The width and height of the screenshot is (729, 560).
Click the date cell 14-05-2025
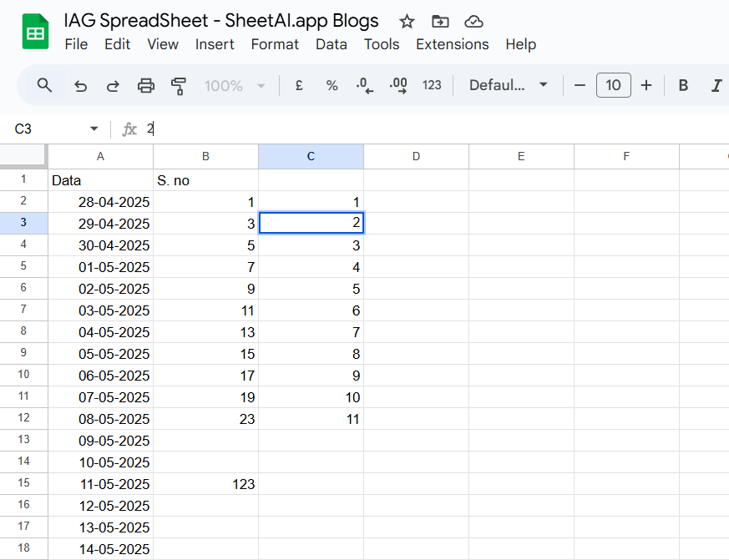(100, 549)
